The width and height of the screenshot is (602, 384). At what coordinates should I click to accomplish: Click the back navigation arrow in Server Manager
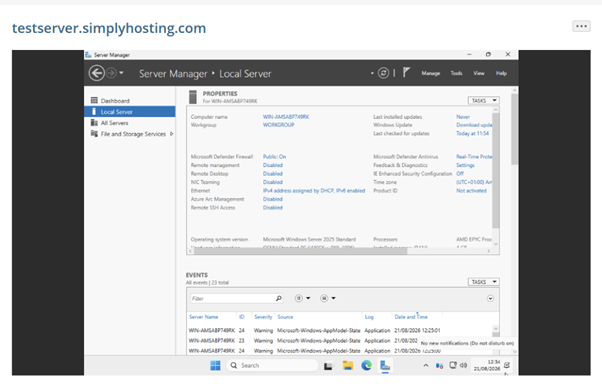[x=96, y=73]
